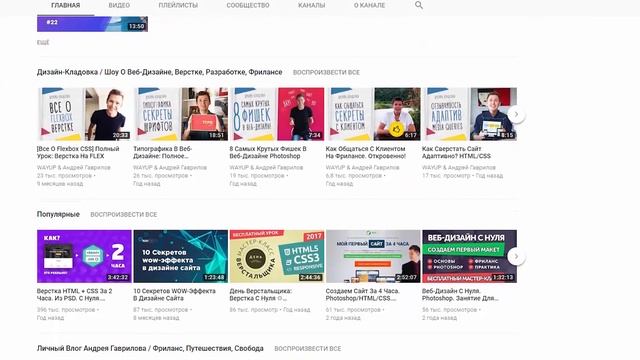Open title Как Сверстать Сайт Адаптивно
The width and height of the screenshot is (640, 360).
pyautogui.click(x=456, y=152)
